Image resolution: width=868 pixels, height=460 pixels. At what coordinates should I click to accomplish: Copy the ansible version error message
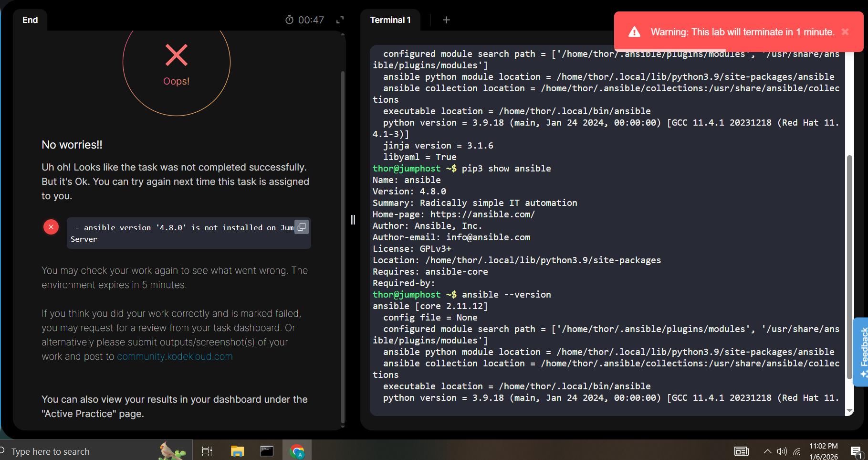tap(302, 227)
